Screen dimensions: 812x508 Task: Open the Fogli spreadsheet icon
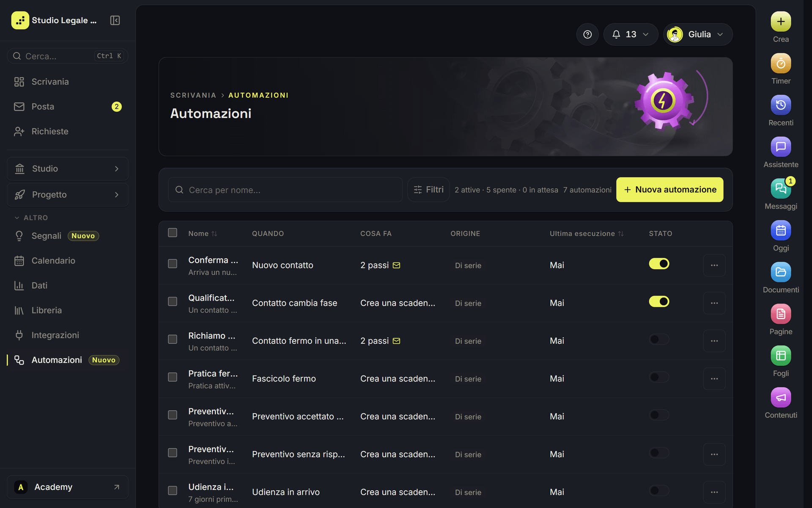coord(781,356)
